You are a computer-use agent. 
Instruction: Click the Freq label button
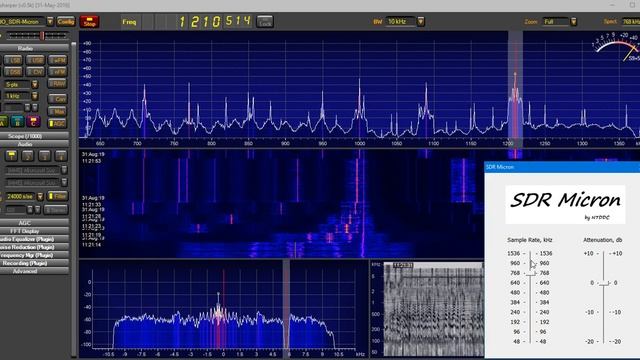tap(129, 22)
